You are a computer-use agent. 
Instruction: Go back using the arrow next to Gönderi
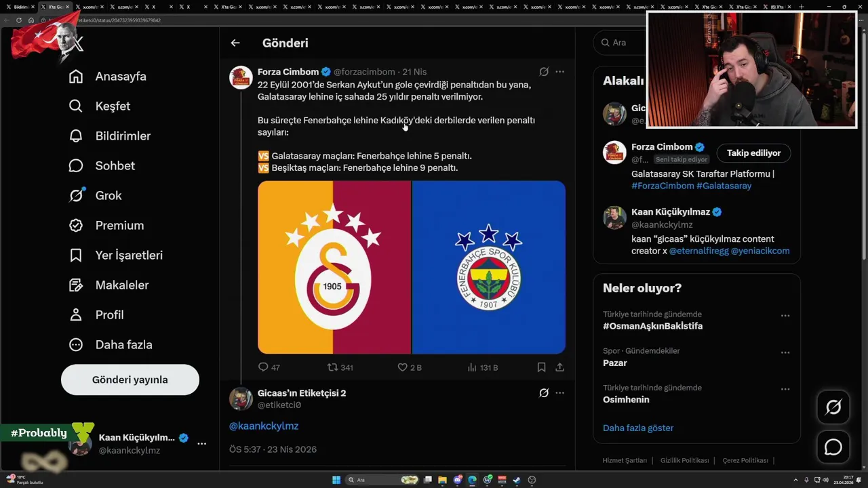click(235, 43)
